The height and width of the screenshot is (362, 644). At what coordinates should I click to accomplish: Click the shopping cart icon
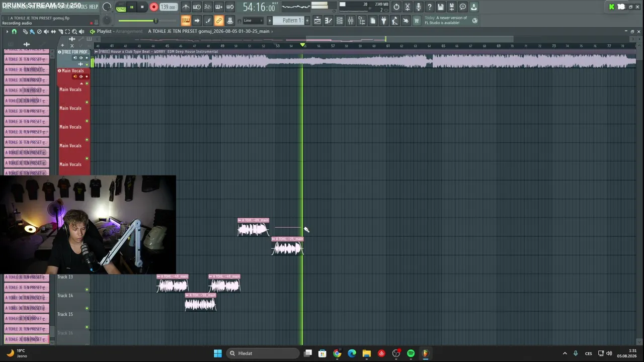pos(417,21)
